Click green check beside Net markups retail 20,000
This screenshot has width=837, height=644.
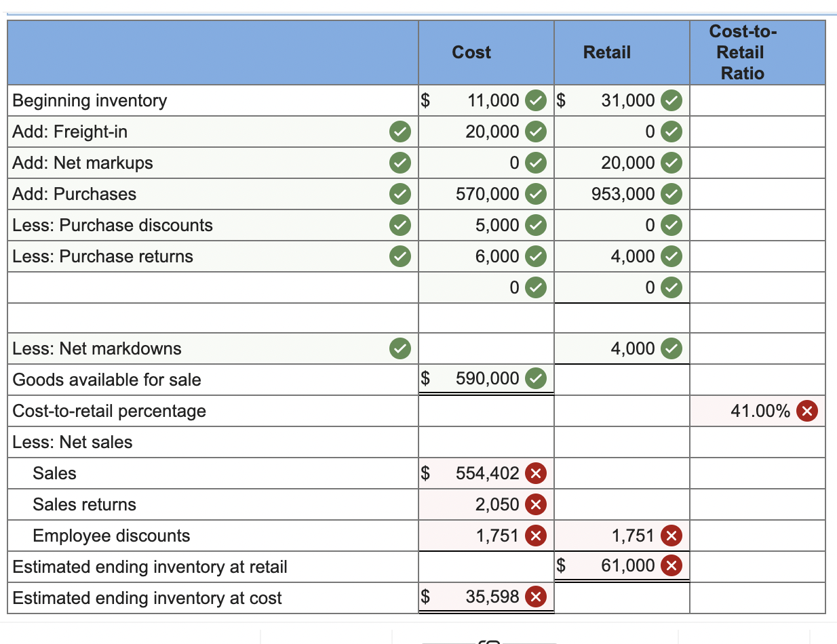pyautogui.click(x=672, y=163)
